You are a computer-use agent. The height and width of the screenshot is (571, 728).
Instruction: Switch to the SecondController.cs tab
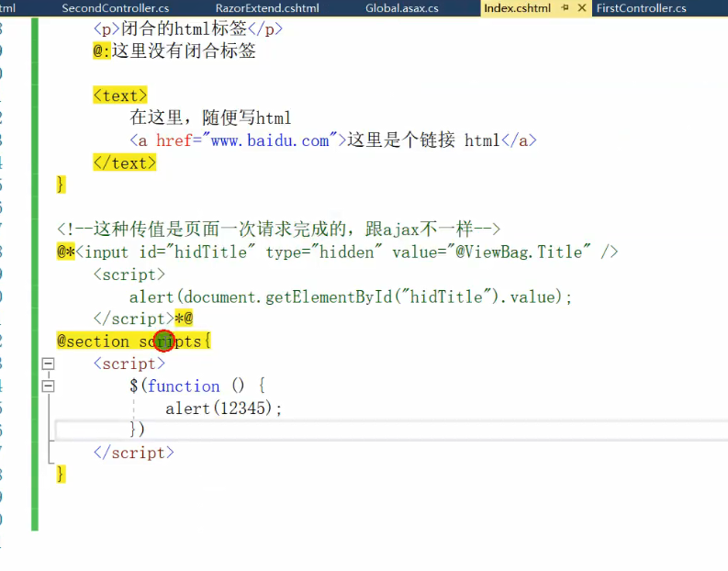click(115, 8)
